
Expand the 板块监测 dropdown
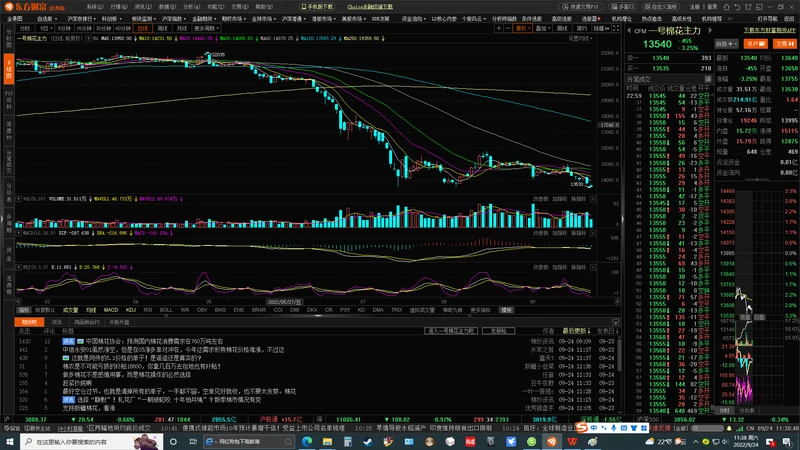click(143, 19)
